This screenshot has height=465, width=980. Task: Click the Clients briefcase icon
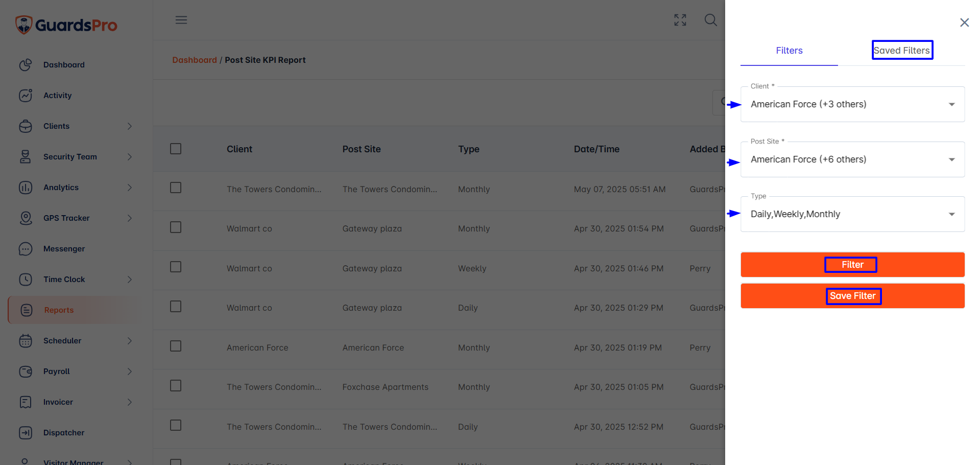(26, 126)
